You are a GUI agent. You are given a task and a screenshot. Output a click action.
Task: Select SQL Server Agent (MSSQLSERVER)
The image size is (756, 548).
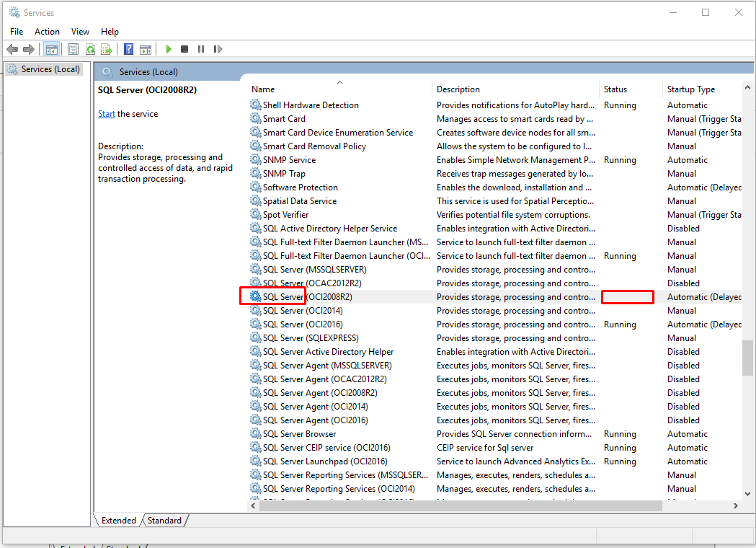click(496, 365)
